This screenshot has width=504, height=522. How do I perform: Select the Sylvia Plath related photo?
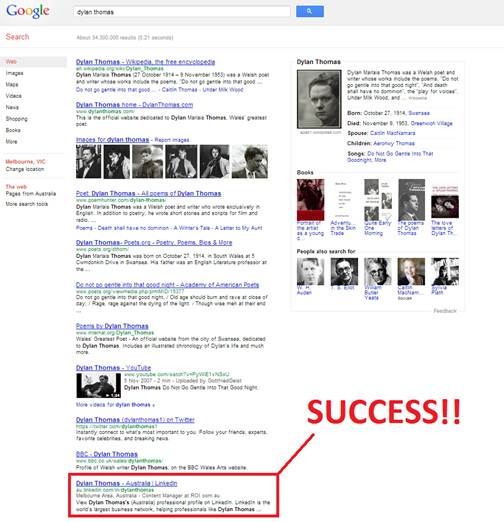445,271
